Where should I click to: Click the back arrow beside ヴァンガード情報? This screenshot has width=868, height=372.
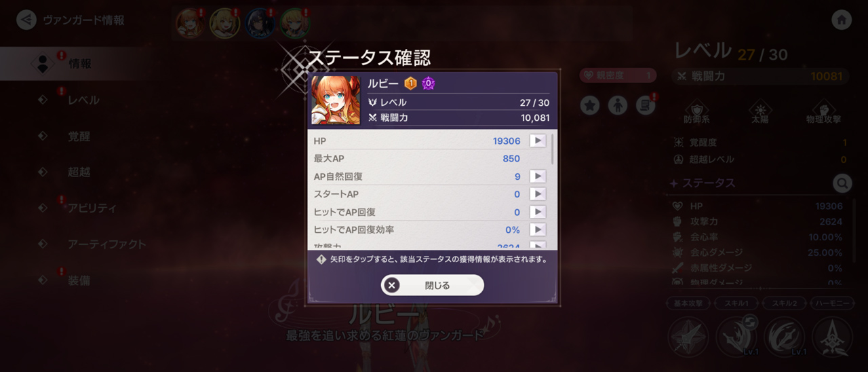point(26,20)
